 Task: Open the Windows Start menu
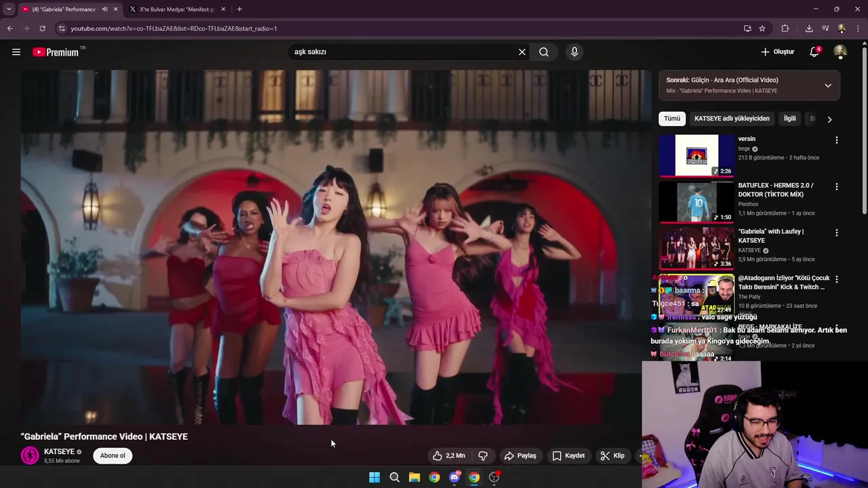coord(374,477)
